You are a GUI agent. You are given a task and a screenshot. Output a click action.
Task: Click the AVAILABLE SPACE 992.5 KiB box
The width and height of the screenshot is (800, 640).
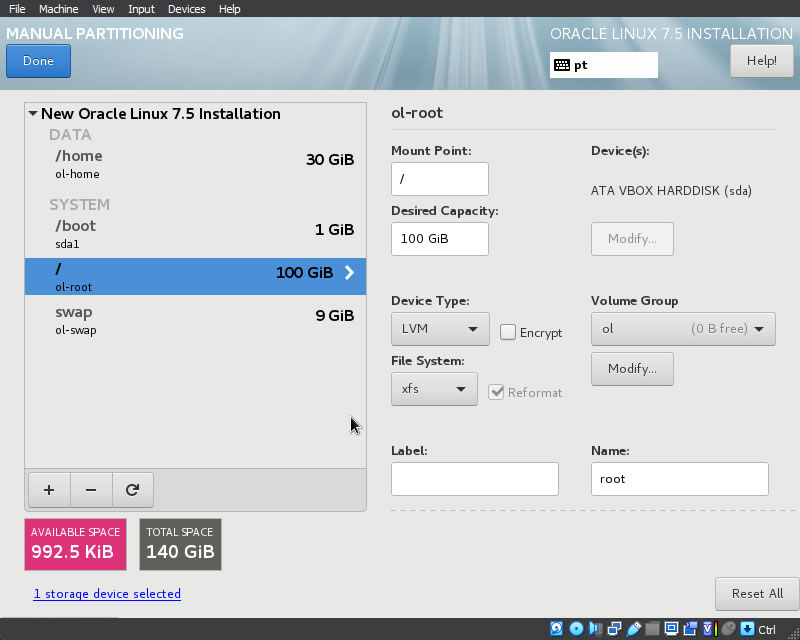point(76,544)
